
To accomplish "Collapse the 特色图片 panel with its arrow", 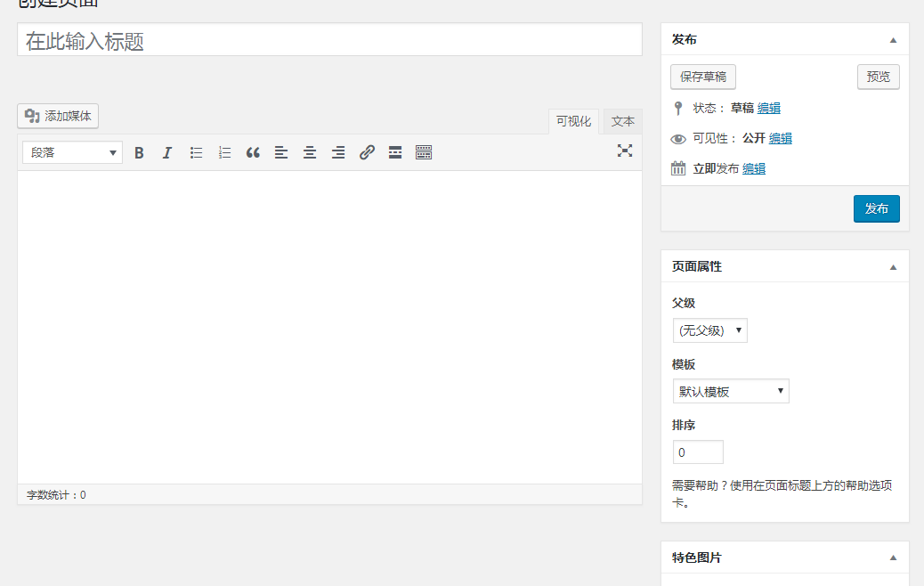I will 893,558.
